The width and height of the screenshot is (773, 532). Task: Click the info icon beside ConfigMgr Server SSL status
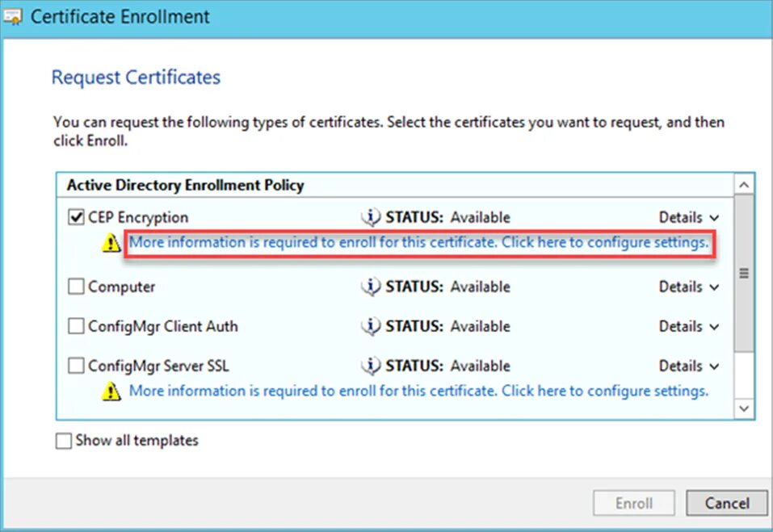[371, 366]
